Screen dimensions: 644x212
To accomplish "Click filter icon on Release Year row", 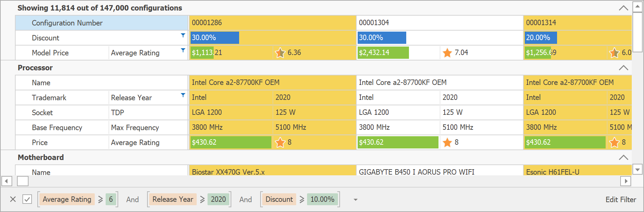I will (x=183, y=95).
